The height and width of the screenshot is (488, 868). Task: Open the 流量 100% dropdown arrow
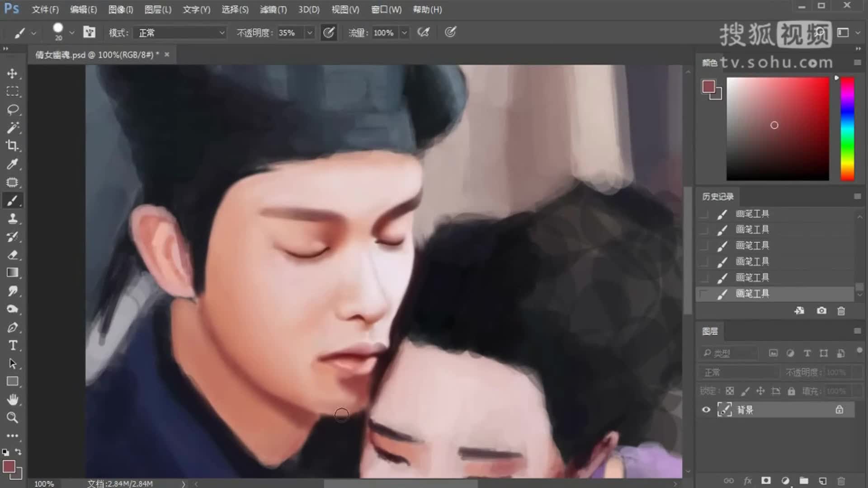pos(405,33)
